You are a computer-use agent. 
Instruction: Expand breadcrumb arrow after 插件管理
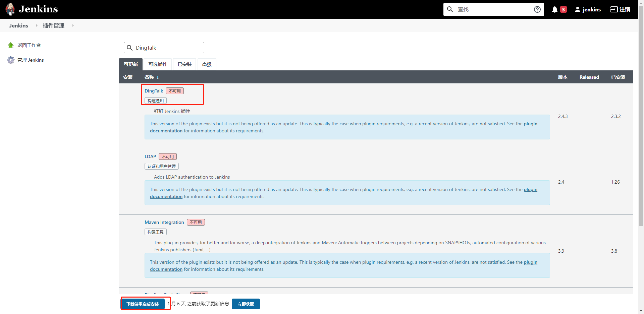pos(73,25)
